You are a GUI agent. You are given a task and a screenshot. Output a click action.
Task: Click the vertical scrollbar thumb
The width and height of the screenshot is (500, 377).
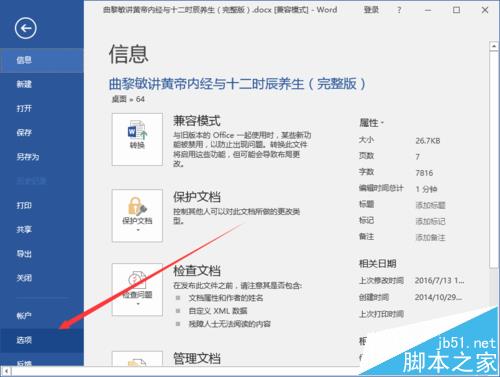494,159
